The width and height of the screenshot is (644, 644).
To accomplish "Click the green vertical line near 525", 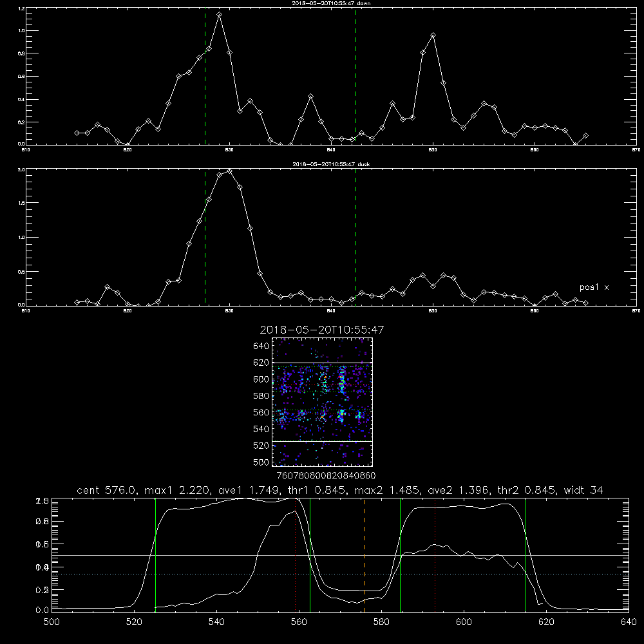I will click(155, 554).
